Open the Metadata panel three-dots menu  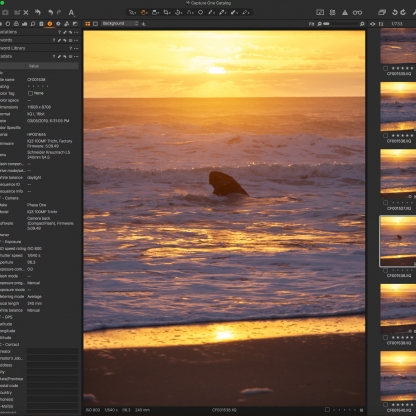[x=76, y=57]
